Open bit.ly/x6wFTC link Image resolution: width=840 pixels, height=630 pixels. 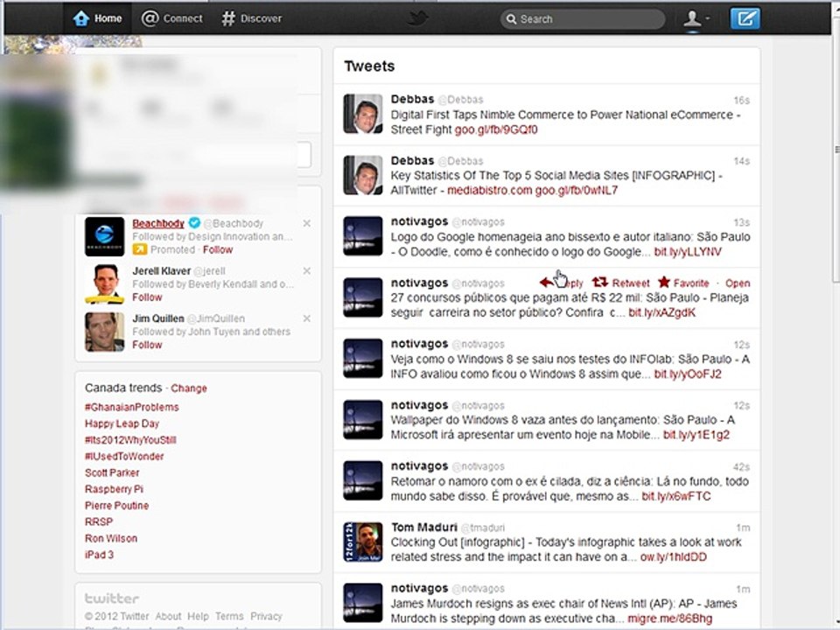(x=676, y=497)
